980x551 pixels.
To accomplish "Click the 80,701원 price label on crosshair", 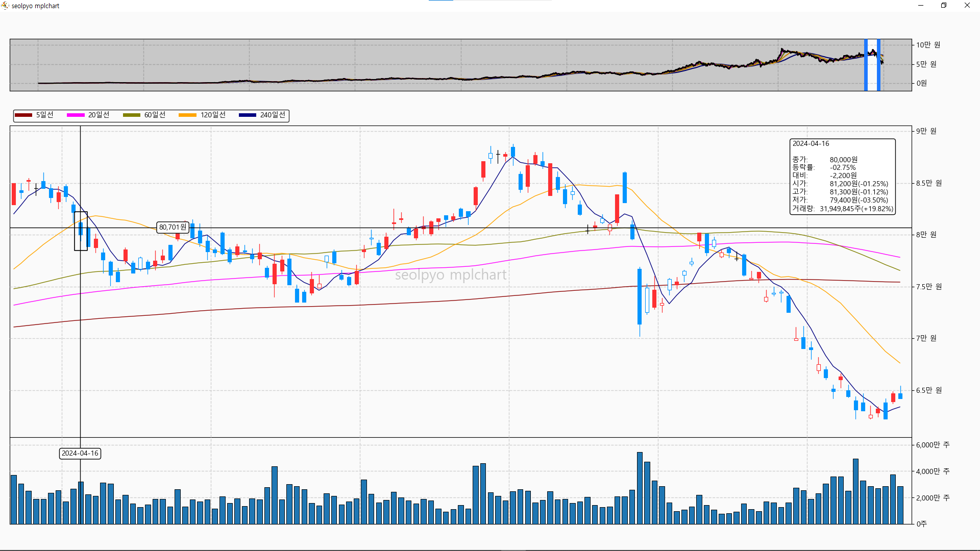I will pyautogui.click(x=173, y=227).
